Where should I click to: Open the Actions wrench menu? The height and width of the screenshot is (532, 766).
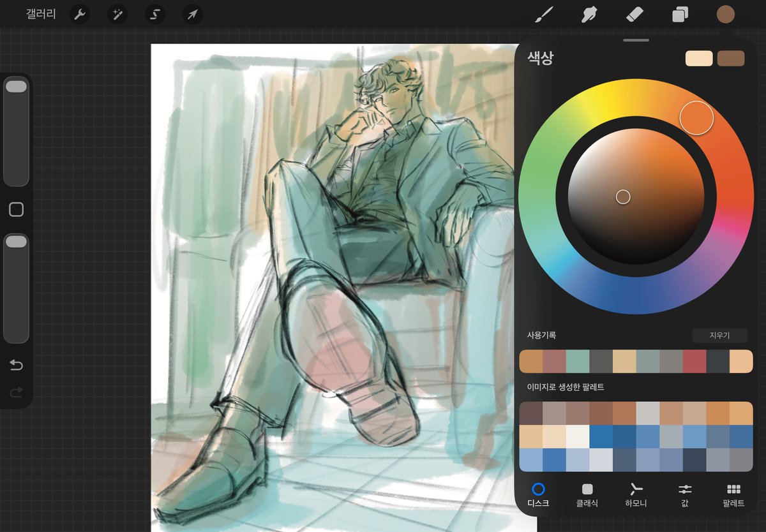(79, 14)
